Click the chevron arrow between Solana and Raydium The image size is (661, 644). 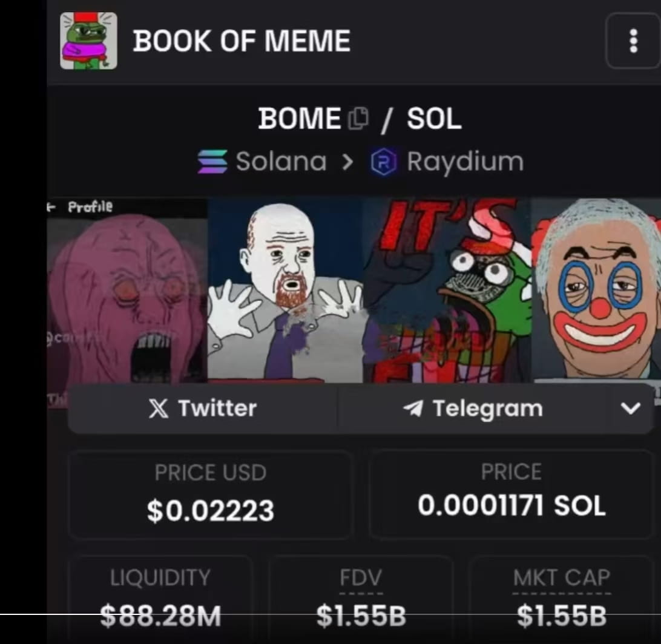point(347,162)
